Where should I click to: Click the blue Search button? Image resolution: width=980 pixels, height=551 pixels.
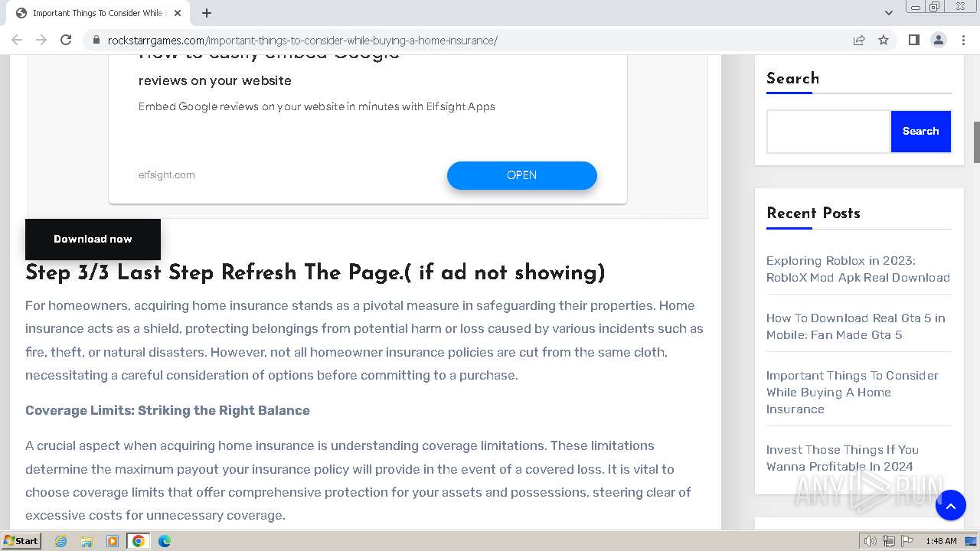[x=920, y=132]
